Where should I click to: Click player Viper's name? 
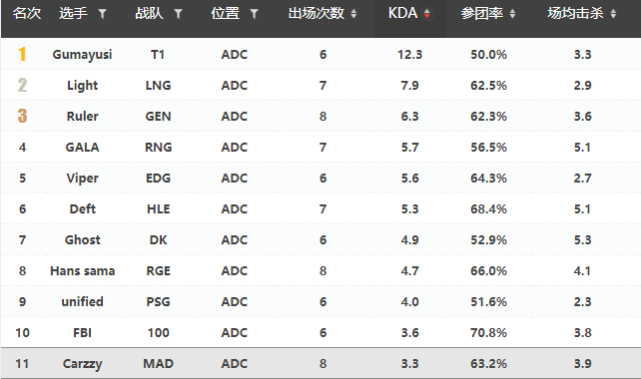point(82,178)
